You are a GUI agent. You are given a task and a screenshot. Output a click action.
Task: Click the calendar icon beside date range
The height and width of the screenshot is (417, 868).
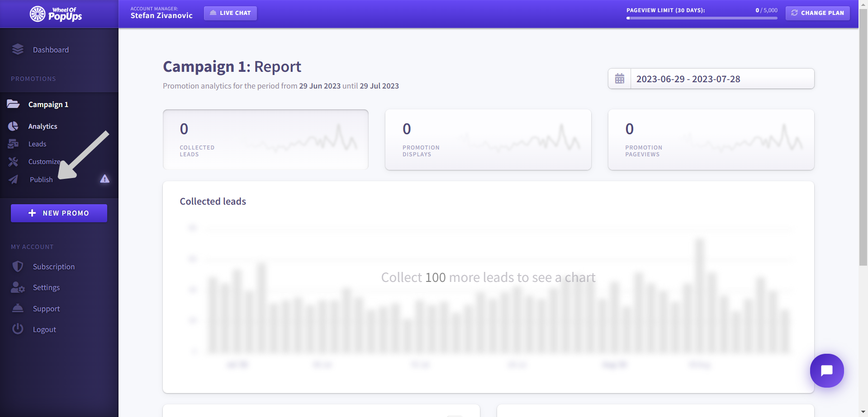(619, 79)
